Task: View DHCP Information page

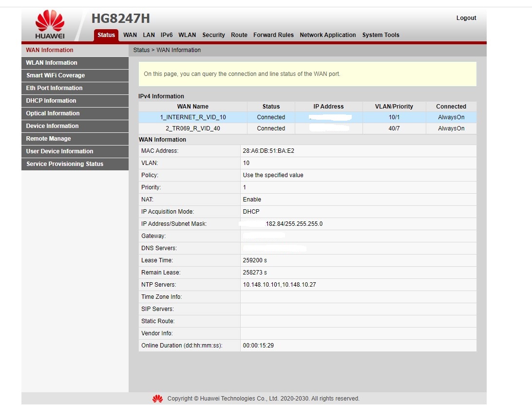Action: pos(75,101)
